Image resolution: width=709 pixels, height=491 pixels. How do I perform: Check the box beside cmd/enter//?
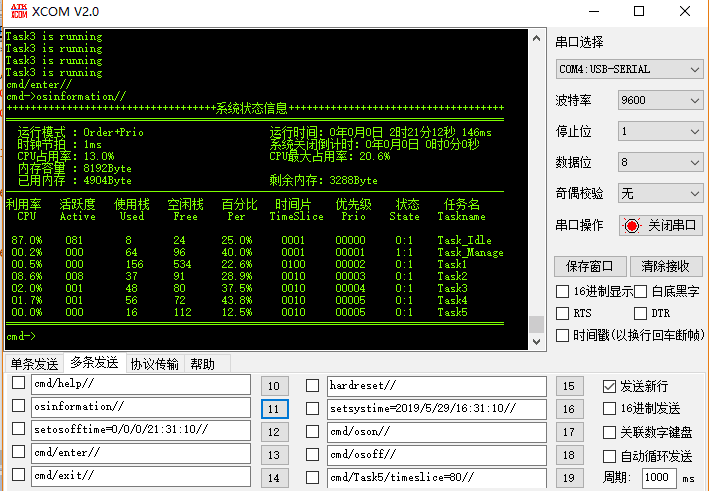click(19, 452)
